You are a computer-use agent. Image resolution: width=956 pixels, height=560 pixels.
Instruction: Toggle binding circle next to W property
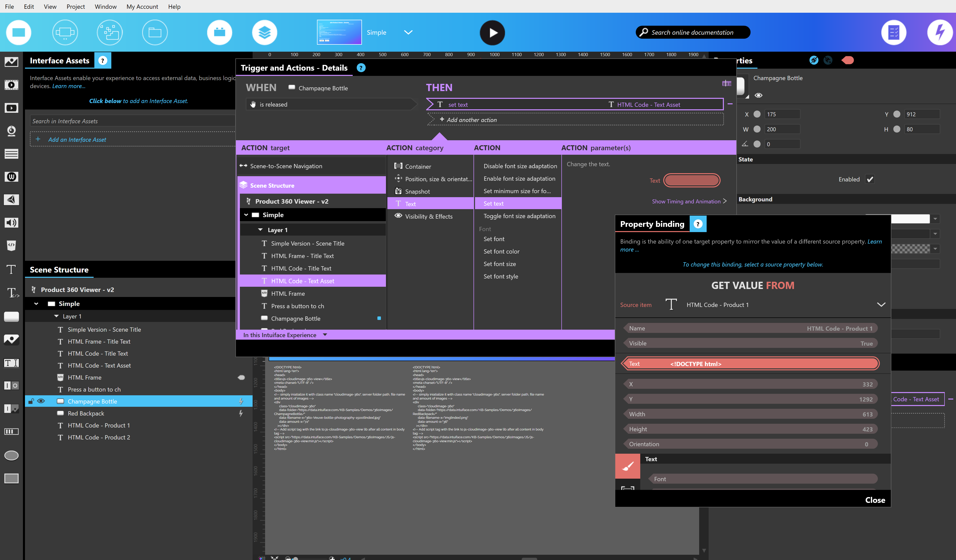(757, 129)
